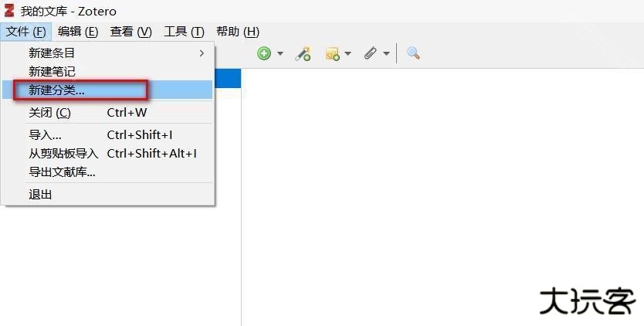Open the 工具 (T) menu
The height and width of the screenshot is (326, 644).
click(184, 32)
